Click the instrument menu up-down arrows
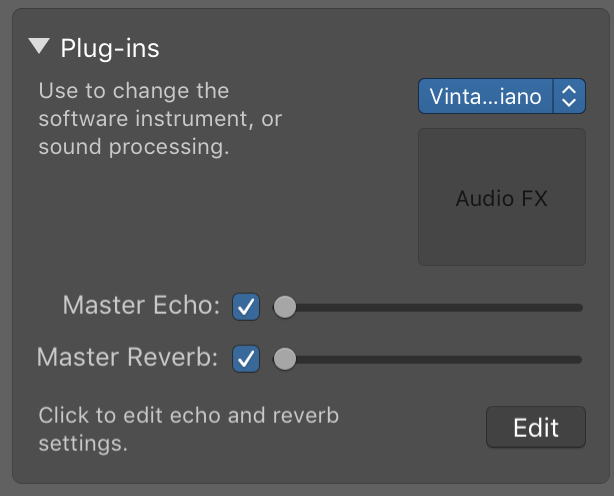Viewport: 614px width, 496px height. click(569, 97)
